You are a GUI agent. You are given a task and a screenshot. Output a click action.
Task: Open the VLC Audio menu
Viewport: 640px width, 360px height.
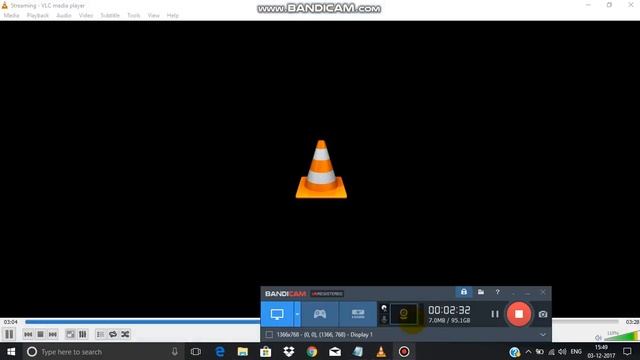(x=64, y=16)
